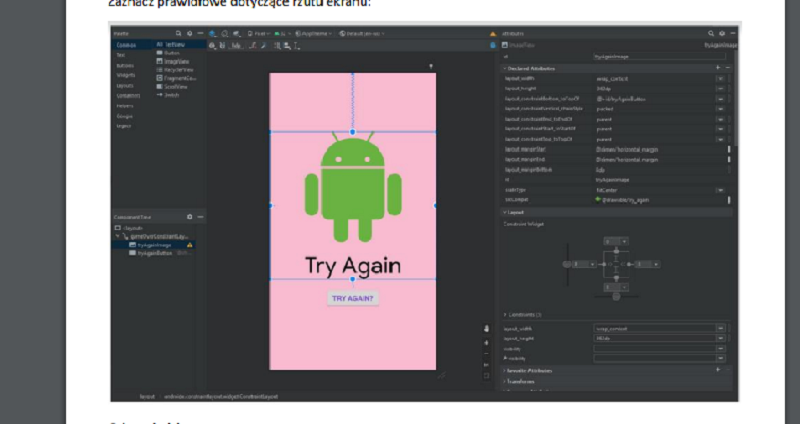Open the pack options icon

(x=278, y=46)
